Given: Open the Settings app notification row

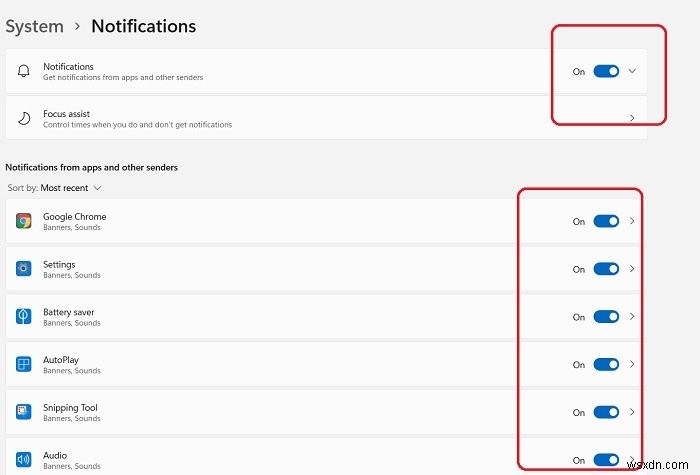Looking at the screenshot, I should pos(300,269).
